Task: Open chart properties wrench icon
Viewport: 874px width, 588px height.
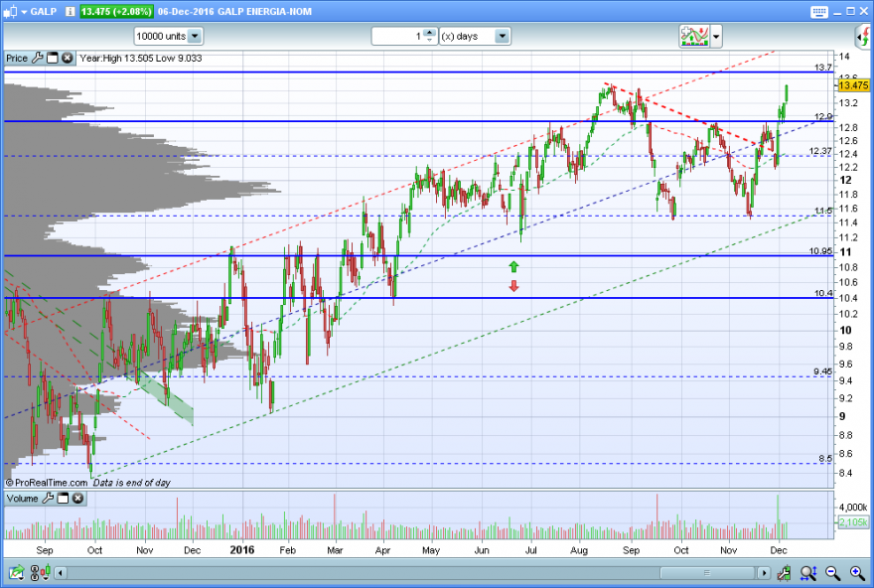Action: coord(784,572)
